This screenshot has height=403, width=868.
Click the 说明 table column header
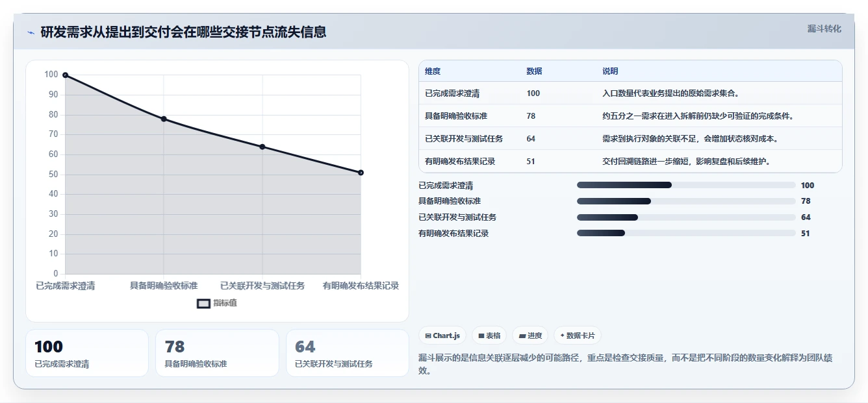click(x=610, y=71)
